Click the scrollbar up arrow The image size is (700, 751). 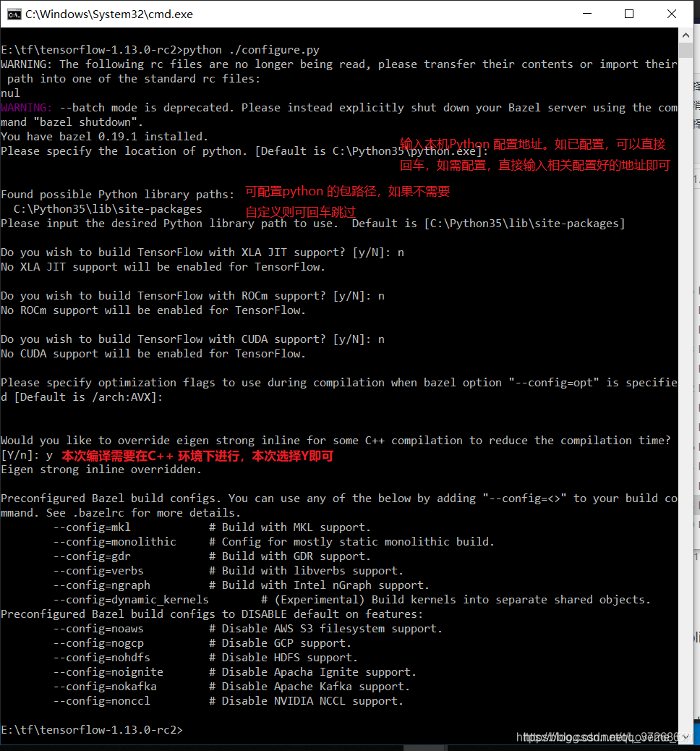tap(686, 35)
